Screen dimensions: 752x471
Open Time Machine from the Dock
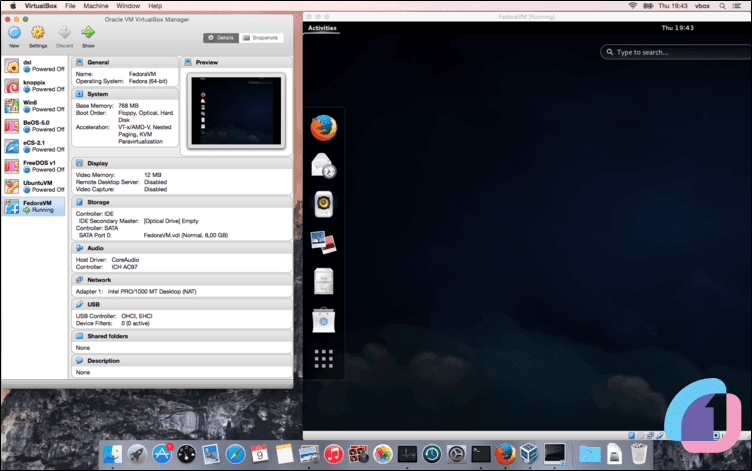(x=432, y=454)
